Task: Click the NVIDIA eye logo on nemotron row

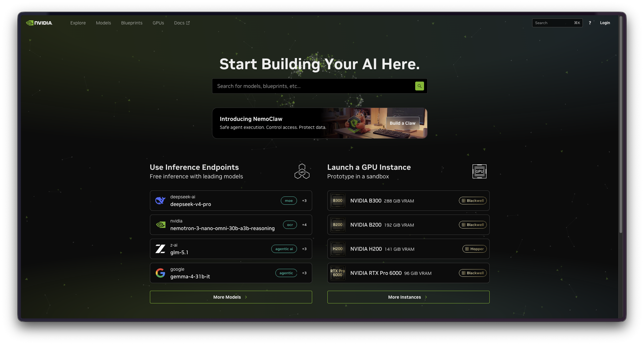Action: click(161, 225)
